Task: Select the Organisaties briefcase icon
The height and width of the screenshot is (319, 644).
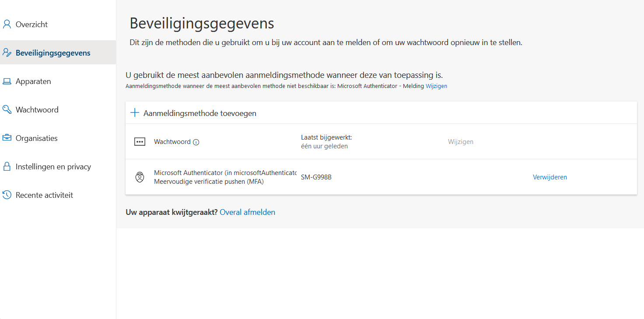Action: click(x=6, y=137)
